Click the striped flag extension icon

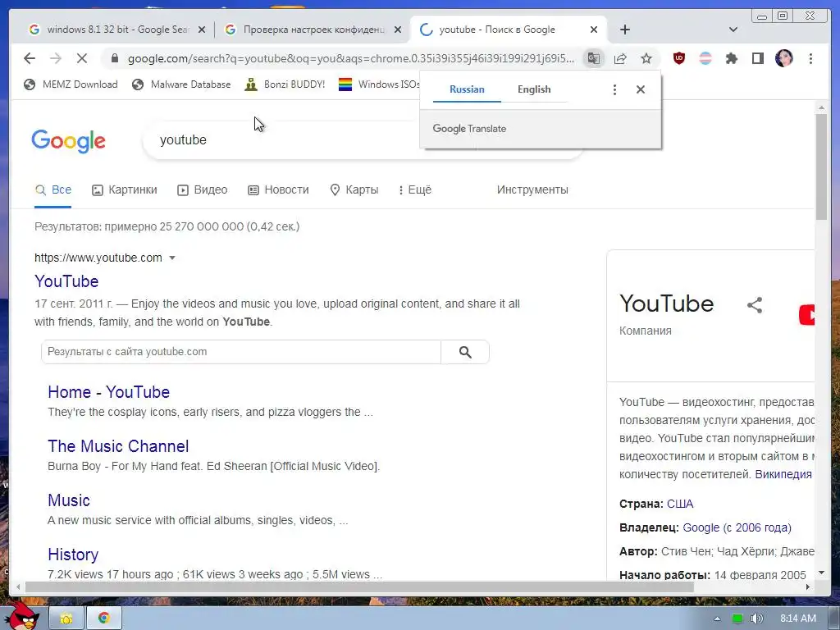pos(705,58)
